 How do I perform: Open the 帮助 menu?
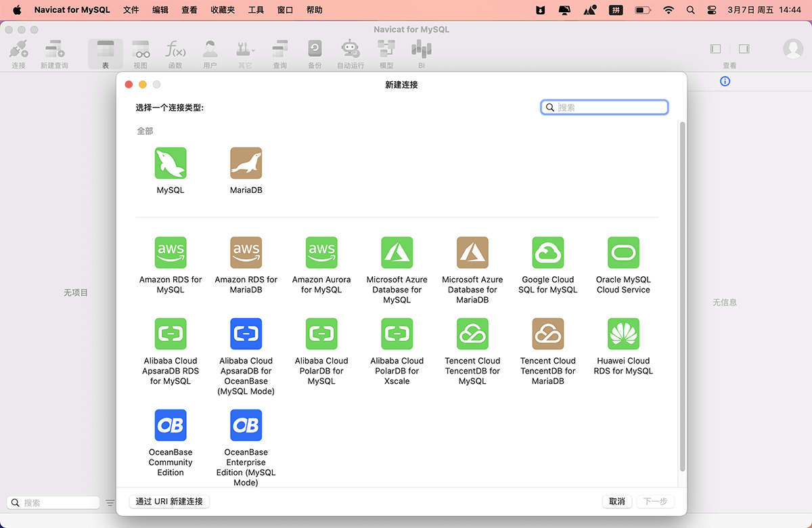tap(314, 10)
